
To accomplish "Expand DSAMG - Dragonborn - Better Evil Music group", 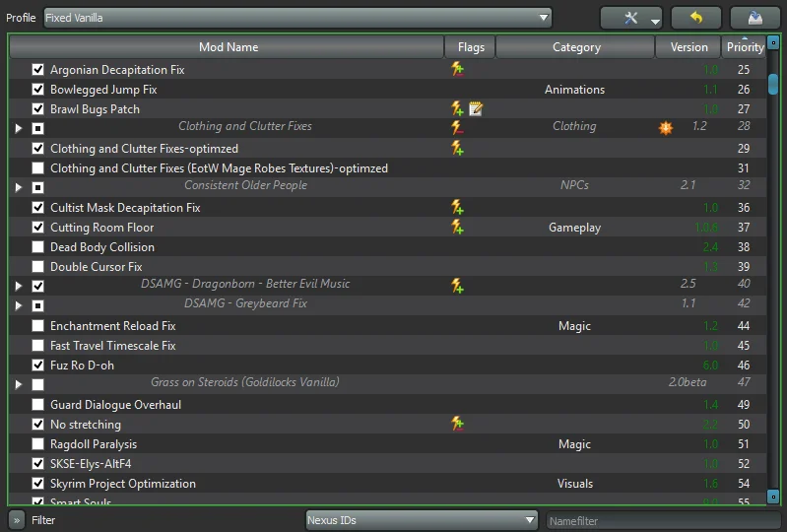I will [19, 286].
